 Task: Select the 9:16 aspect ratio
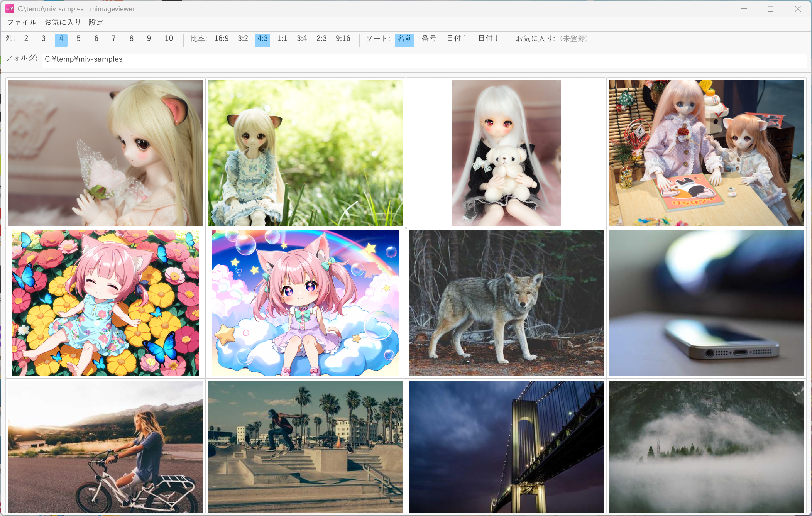[x=343, y=39]
